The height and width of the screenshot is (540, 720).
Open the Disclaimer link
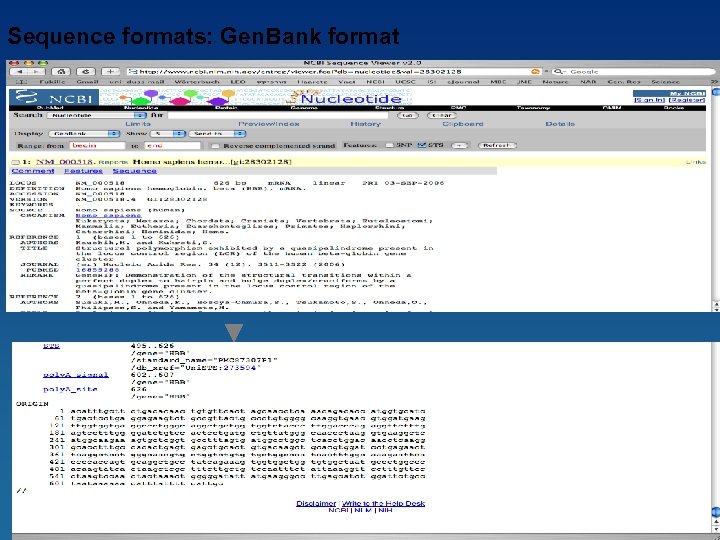[316, 504]
